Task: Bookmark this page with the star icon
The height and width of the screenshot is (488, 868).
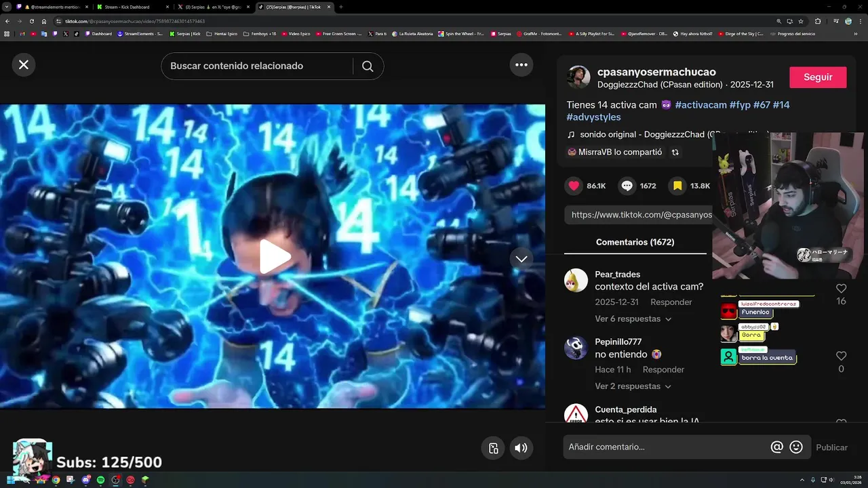Action: click(801, 21)
